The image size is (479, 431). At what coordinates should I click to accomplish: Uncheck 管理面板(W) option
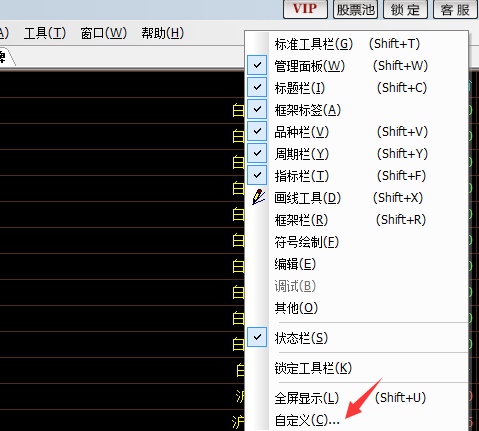click(357, 66)
